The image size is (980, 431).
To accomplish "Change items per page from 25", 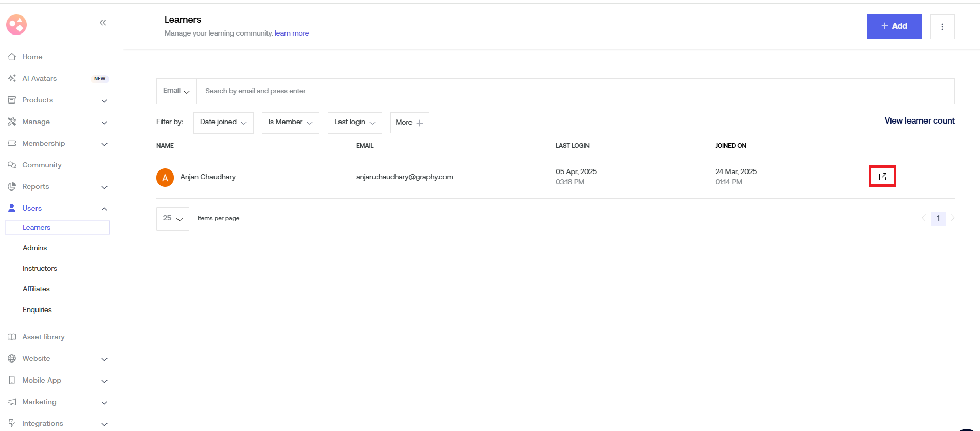I will tap(172, 218).
